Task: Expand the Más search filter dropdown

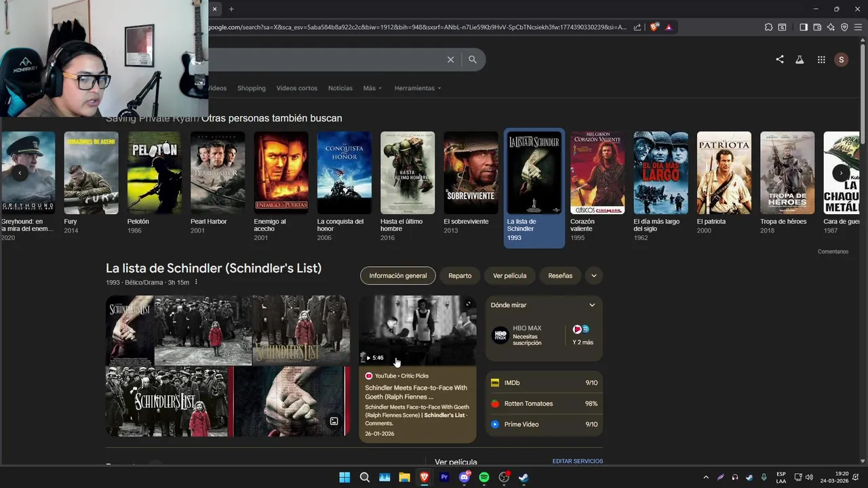Action: [372, 88]
